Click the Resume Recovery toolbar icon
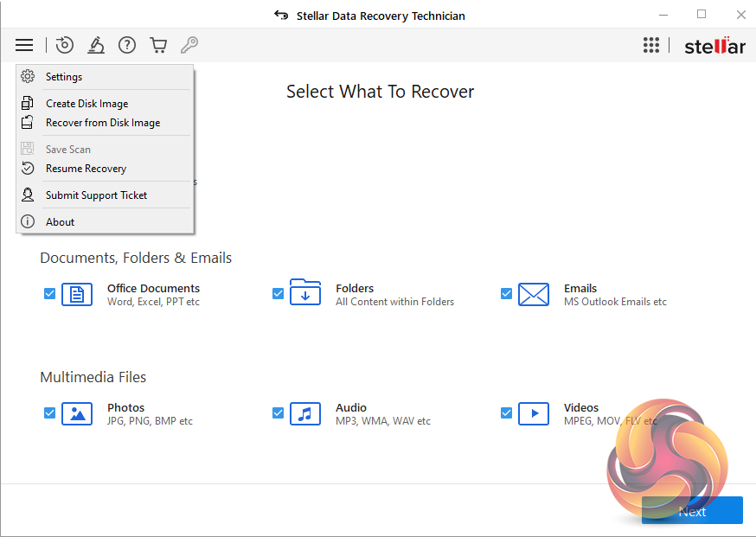Viewport: 756px width, 537px height. (65, 45)
